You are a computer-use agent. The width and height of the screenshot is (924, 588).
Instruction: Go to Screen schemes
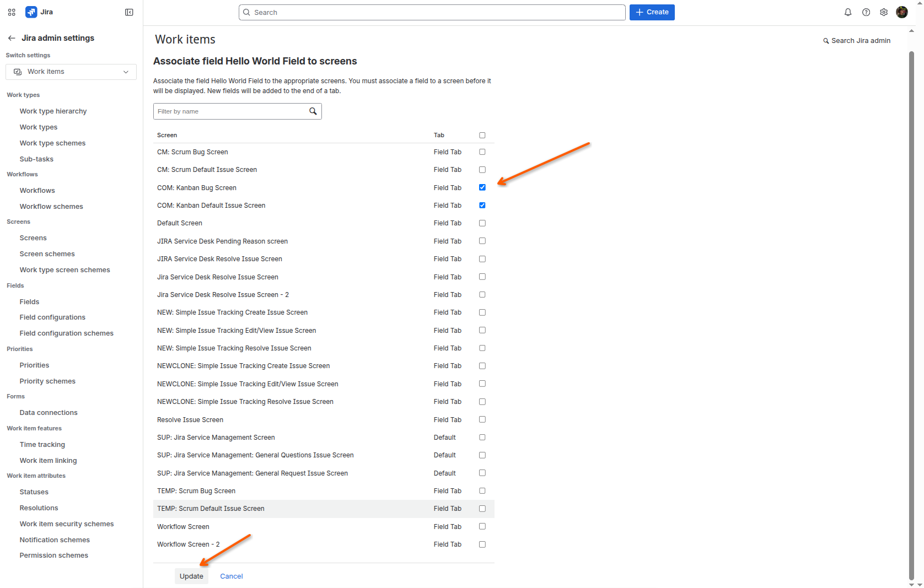tap(47, 254)
